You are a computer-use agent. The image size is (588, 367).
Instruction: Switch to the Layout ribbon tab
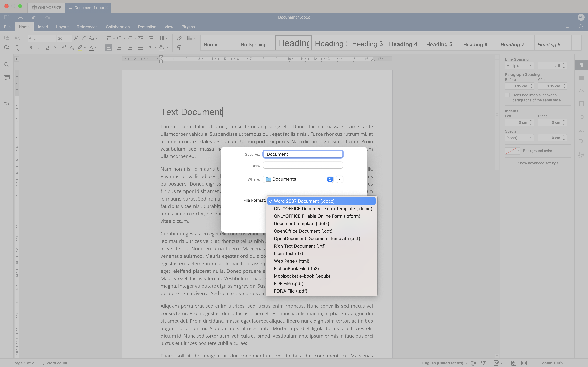(62, 27)
